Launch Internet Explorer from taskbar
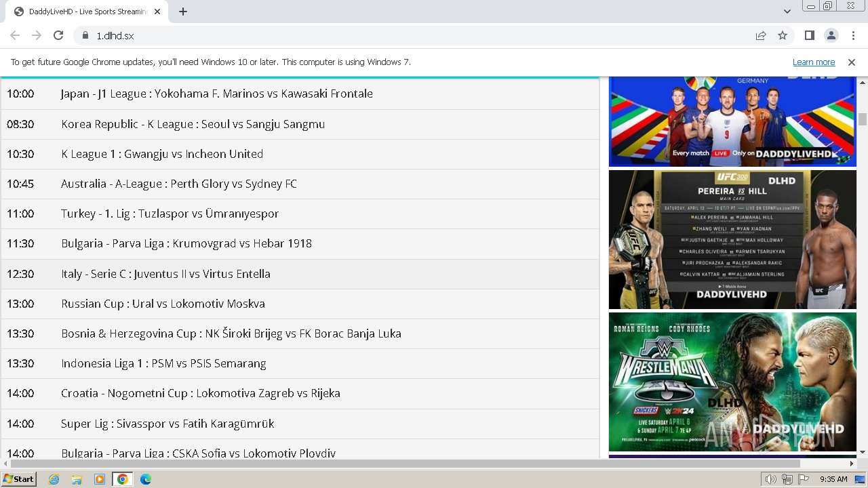868x488 pixels. click(x=54, y=479)
